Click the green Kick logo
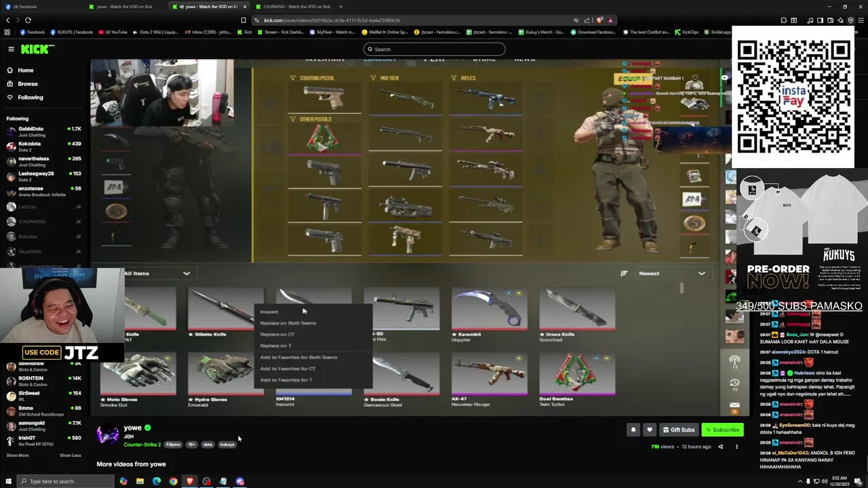 (37, 49)
